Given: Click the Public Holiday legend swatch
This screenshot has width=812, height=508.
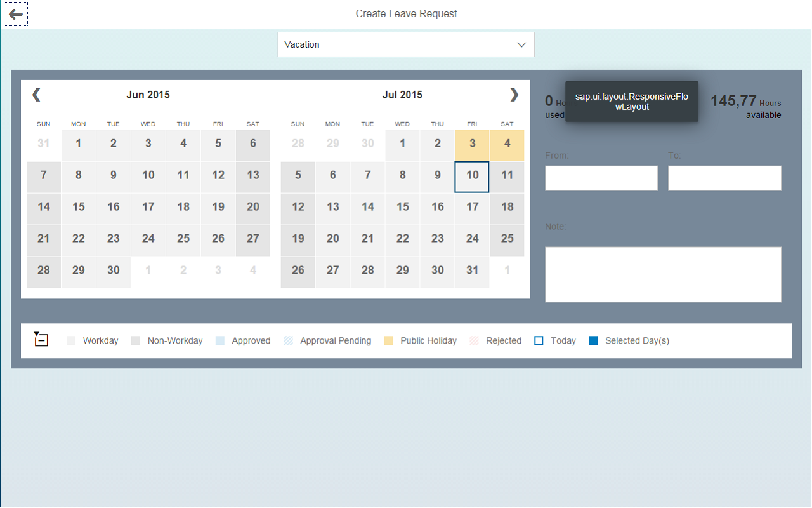Looking at the screenshot, I should point(388,341).
